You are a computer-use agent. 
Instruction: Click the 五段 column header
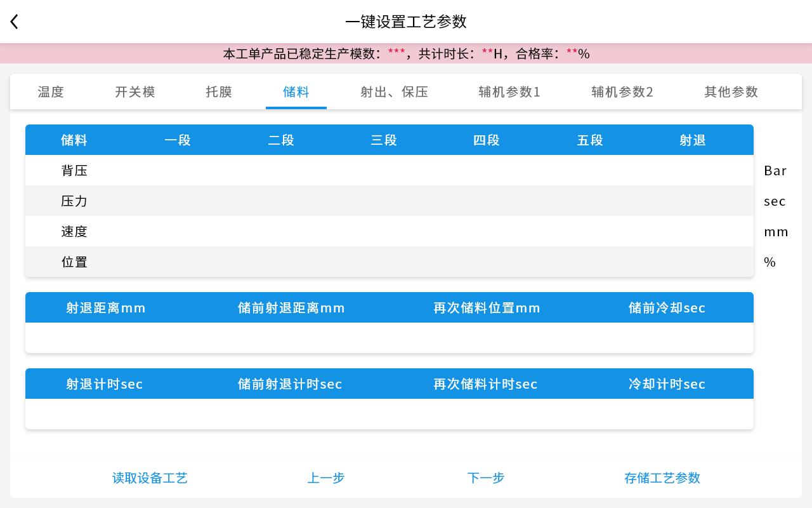[x=590, y=140]
